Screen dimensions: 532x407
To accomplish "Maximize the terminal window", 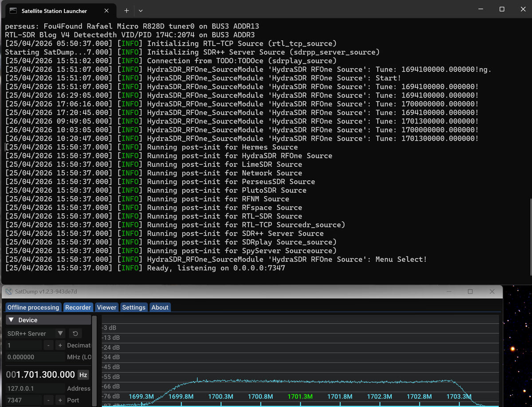I will (x=501, y=9).
